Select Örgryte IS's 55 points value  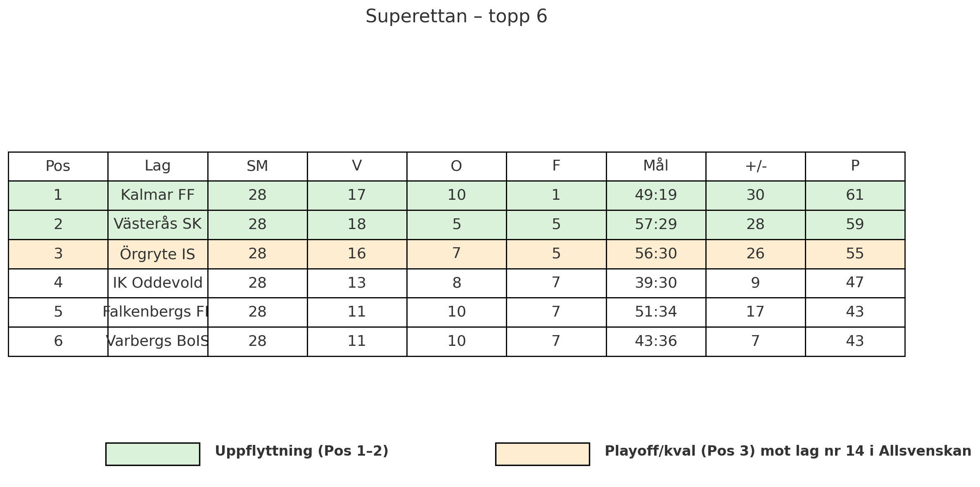[x=855, y=254]
